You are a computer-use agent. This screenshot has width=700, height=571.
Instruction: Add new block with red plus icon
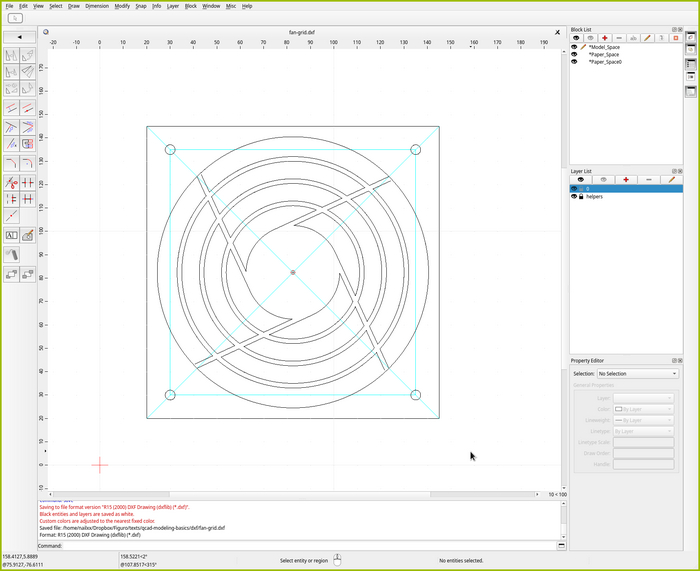pos(604,38)
